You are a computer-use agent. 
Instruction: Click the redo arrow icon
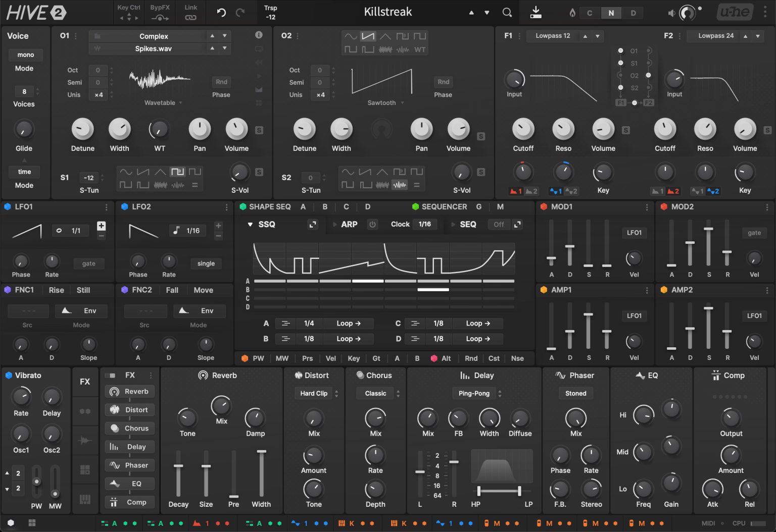240,13
